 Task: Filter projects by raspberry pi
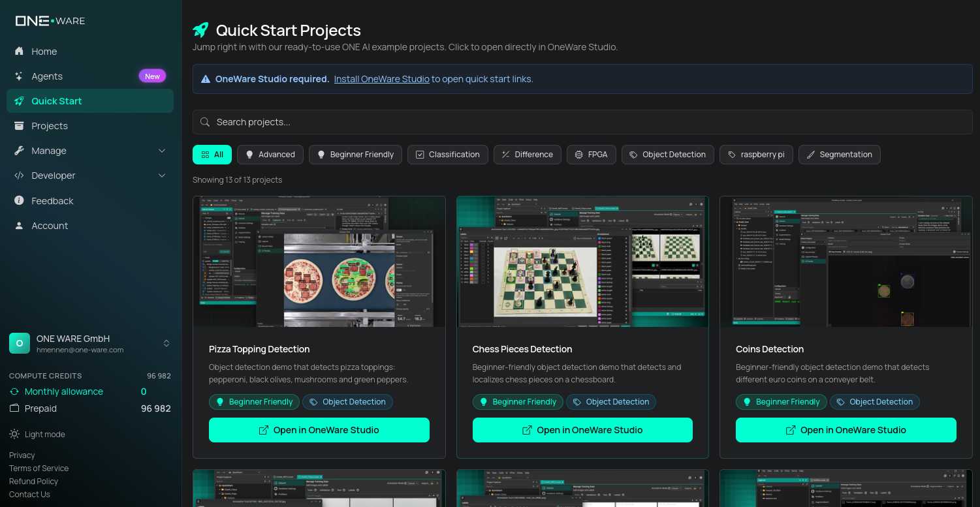(x=756, y=155)
